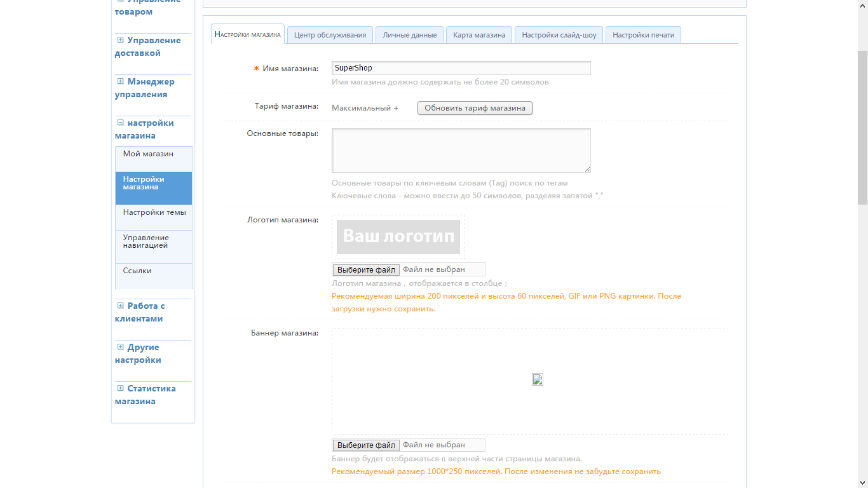
Task: Switch to the Центр обслуживания tab
Action: [330, 35]
